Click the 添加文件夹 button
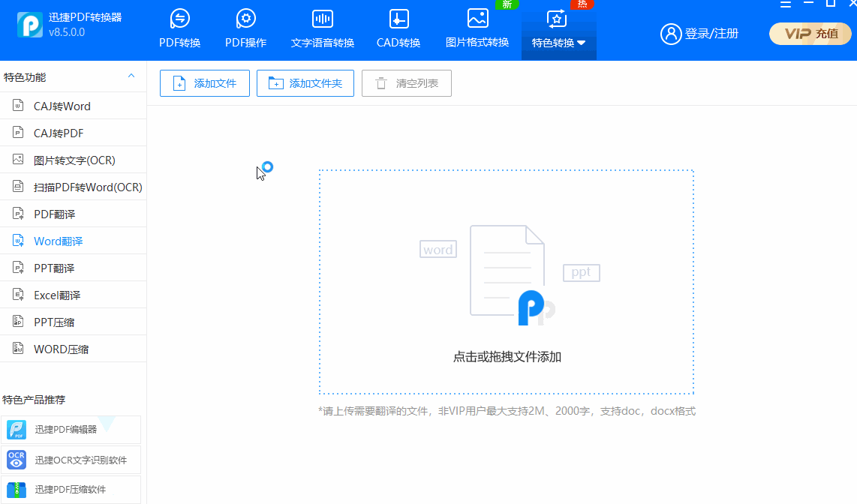 305,83
